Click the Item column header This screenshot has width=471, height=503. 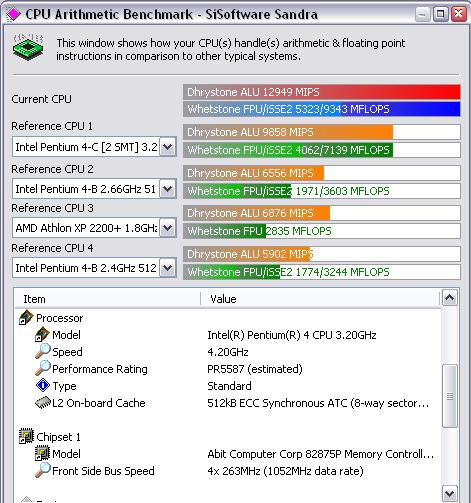point(107,299)
